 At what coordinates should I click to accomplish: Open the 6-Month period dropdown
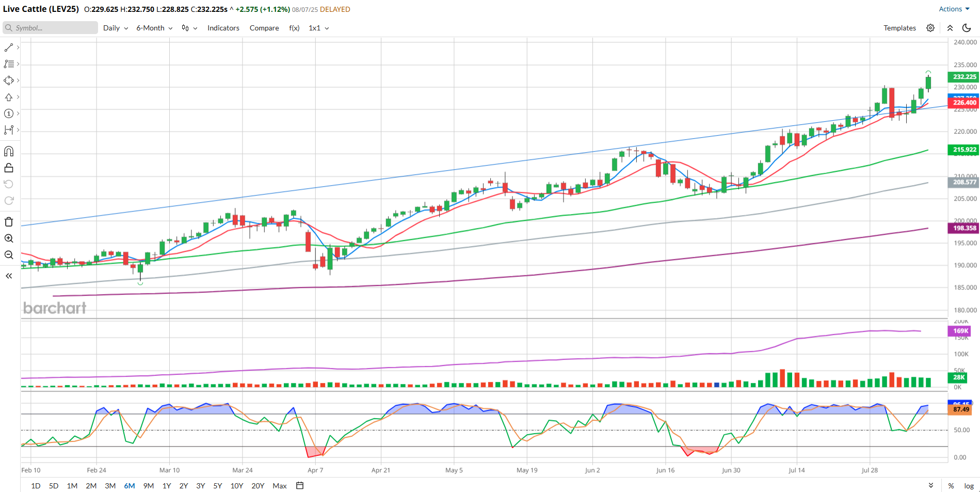click(154, 28)
